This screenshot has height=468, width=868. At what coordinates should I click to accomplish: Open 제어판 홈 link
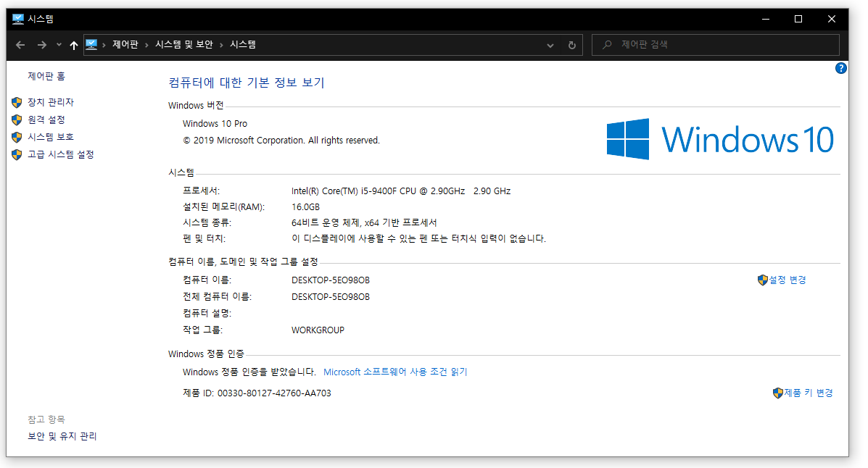[46, 76]
